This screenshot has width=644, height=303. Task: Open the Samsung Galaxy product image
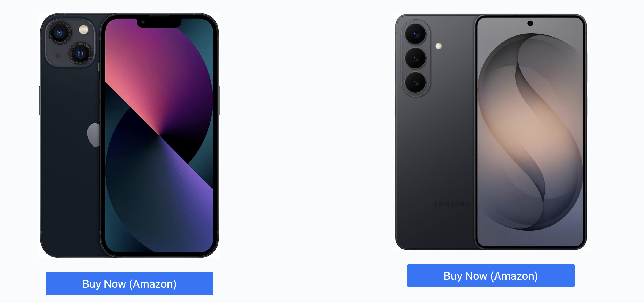click(x=491, y=132)
